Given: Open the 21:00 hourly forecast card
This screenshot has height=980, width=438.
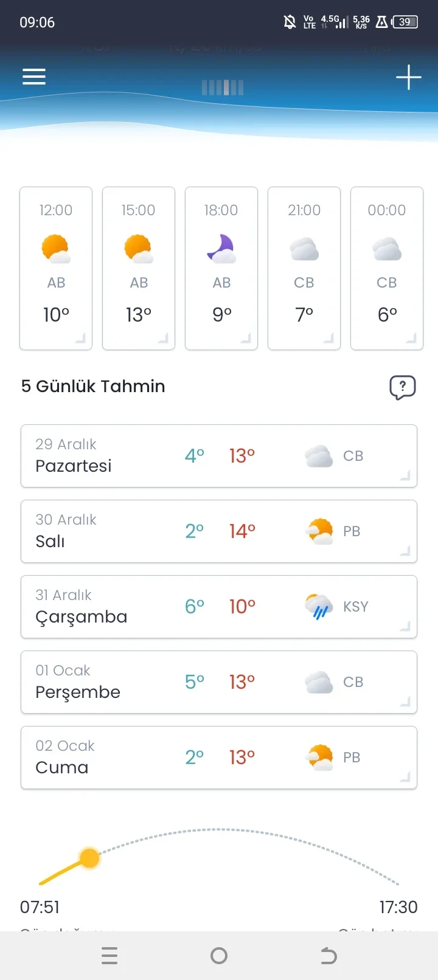Looking at the screenshot, I should [304, 268].
